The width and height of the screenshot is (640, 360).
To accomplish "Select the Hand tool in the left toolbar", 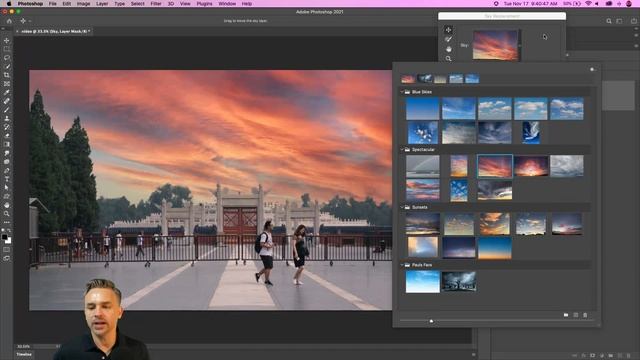I will [x=7, y=205].
